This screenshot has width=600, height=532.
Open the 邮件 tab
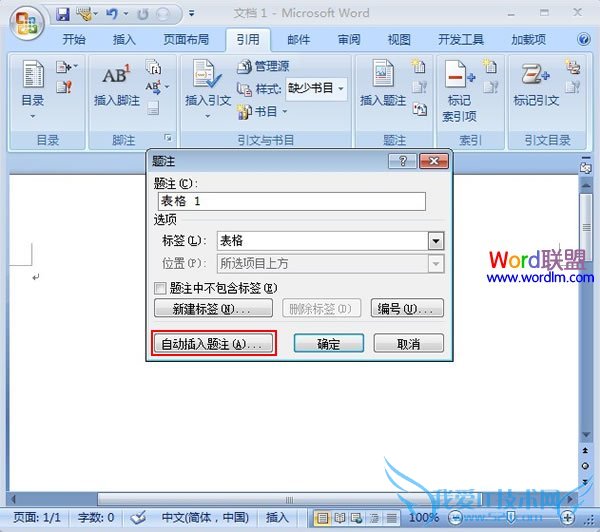click(x=298, y=39)
